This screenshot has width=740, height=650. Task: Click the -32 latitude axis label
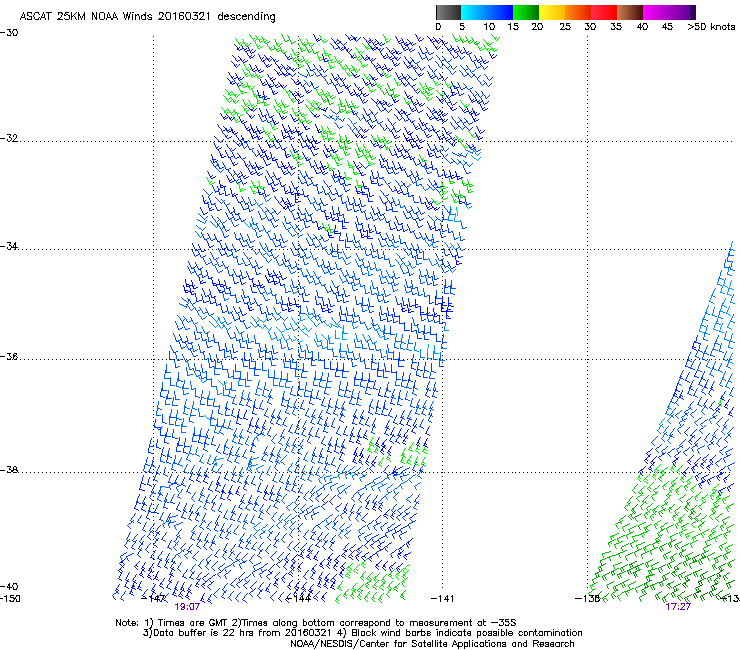point(9,138)
